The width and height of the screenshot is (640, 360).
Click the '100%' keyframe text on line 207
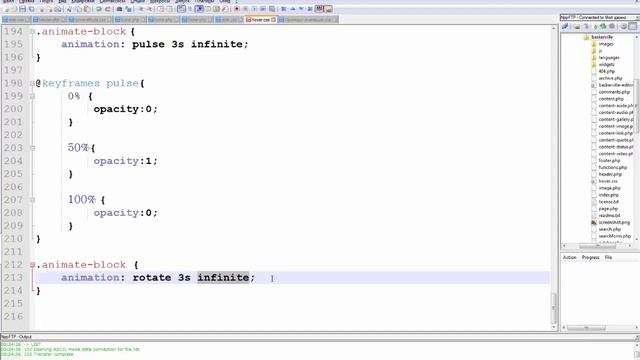pyautogui.click(x=82, y=200)
